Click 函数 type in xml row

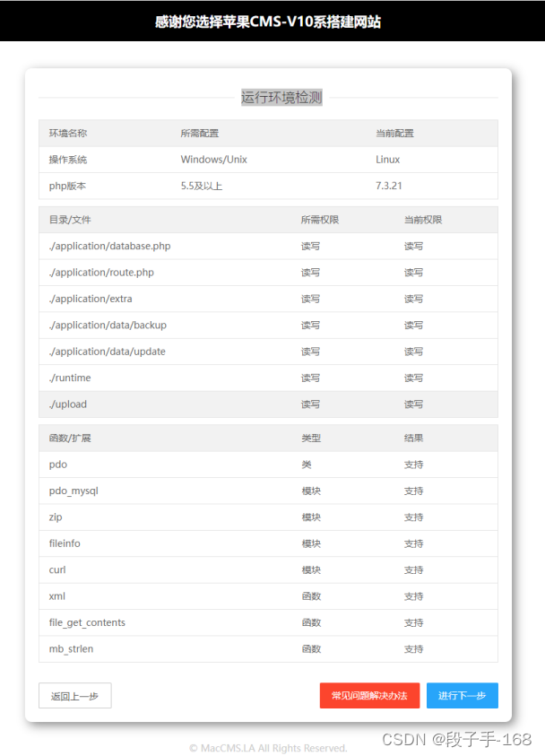click(x=311, y=596)
